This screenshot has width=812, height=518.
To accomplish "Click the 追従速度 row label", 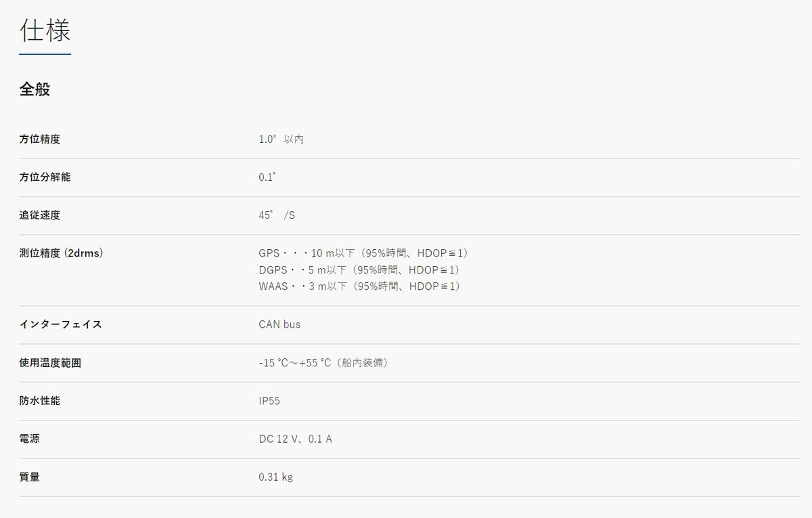I will point(40,215).
